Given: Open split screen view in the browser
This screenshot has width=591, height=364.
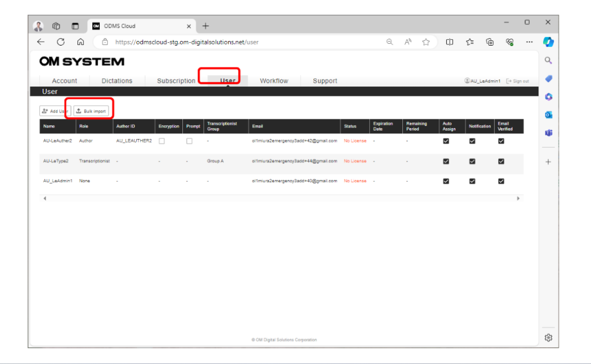Looking at the screenshot, I should click(450, 42).
